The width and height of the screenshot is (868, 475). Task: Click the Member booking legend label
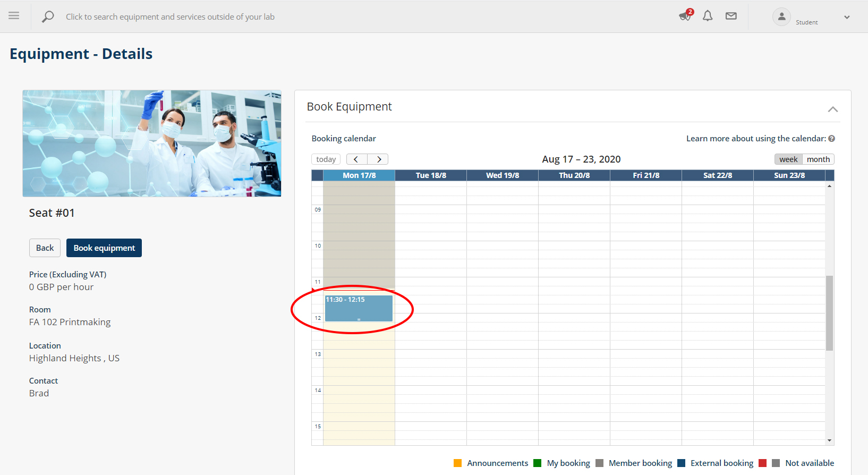coord(640,463)
